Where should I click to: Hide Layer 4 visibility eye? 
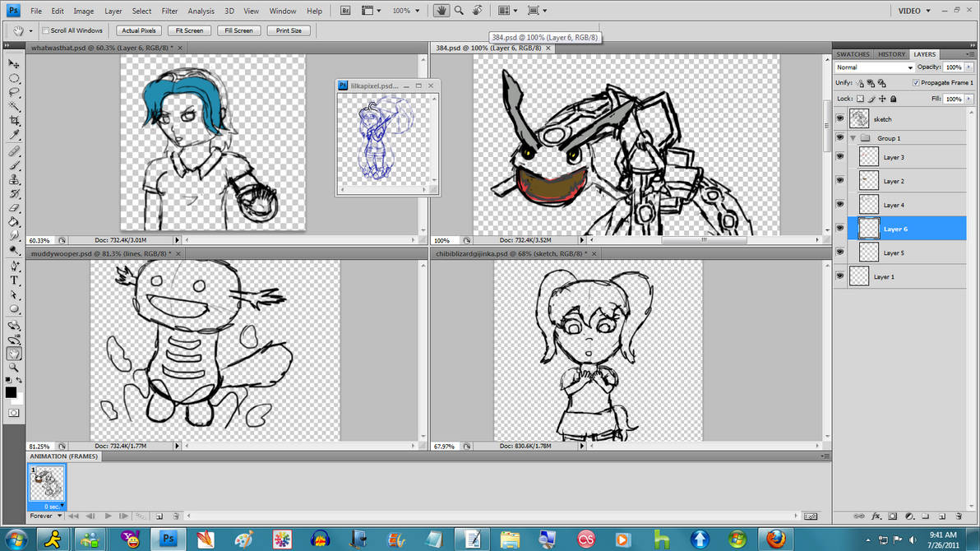click(840, 205)
